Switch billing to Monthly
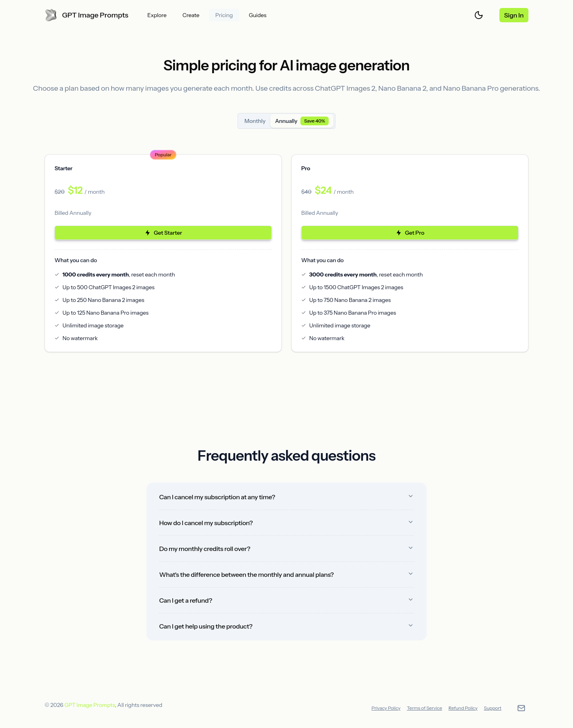573x728 pixels. 255,121
